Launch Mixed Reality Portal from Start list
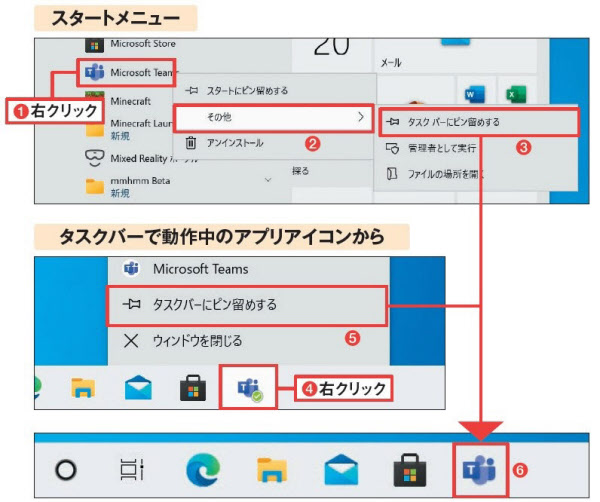600x502 pixels. [x=141, y=158]
